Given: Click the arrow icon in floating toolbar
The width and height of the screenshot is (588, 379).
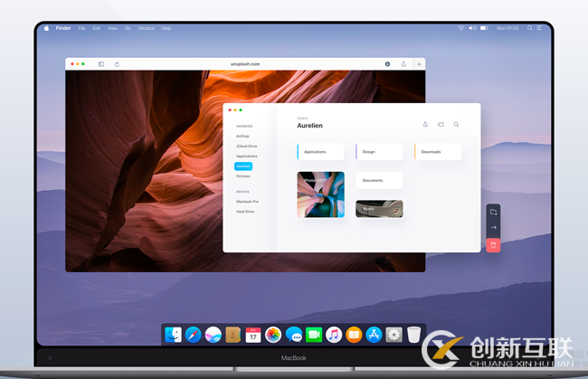Looking at the screenshot, I should pyautogui.click(x=493, y=228).
